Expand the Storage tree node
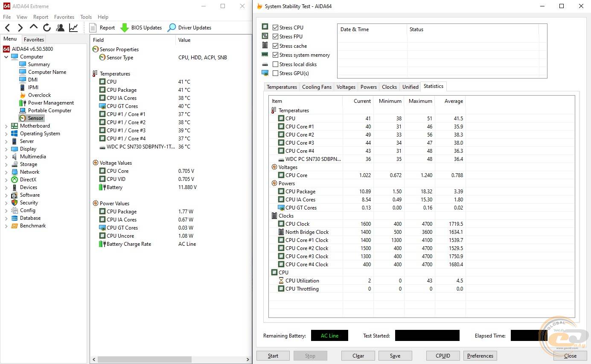Screen dimensions: 591x364 coord(6,164)
